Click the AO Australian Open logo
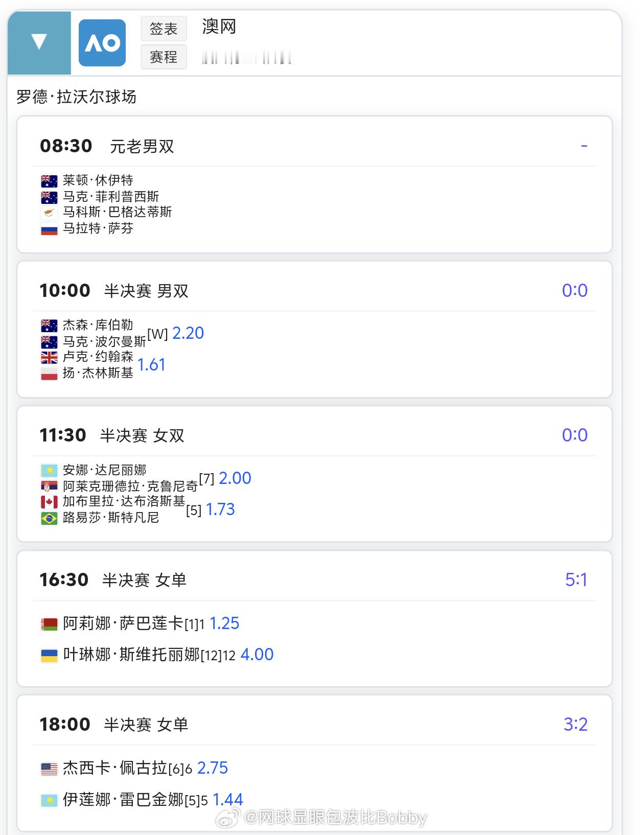Viewport: 644px width, 835px height. tap(102, 43)
